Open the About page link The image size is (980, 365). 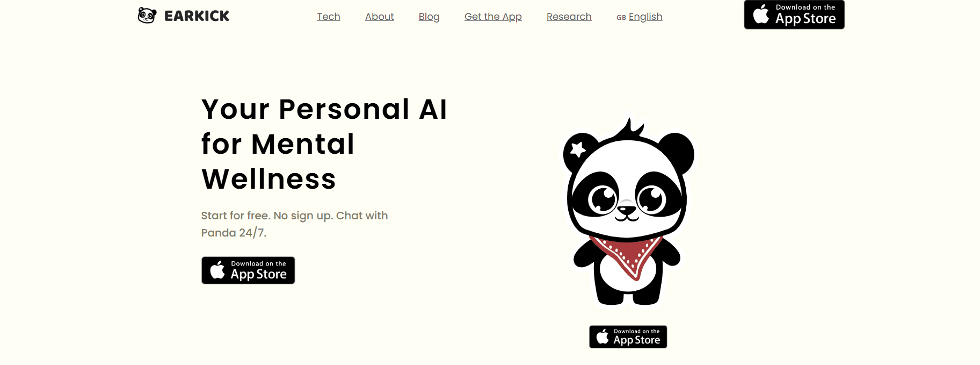380,17
